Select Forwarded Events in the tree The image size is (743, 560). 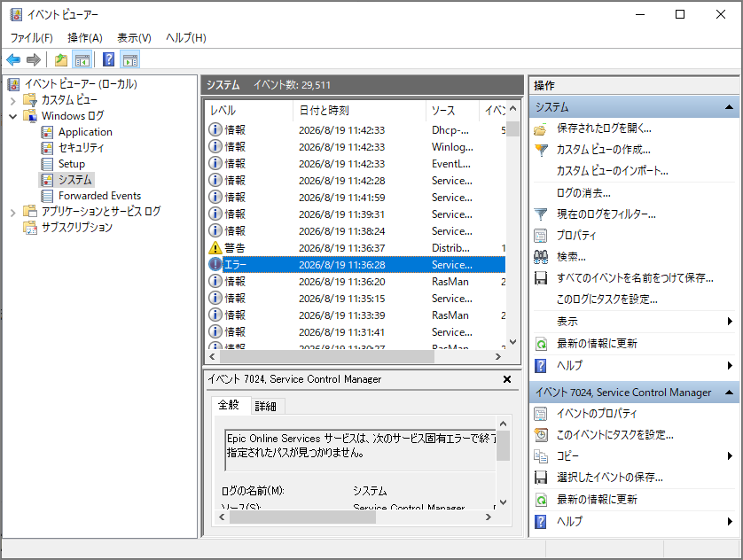click(99, 196)
